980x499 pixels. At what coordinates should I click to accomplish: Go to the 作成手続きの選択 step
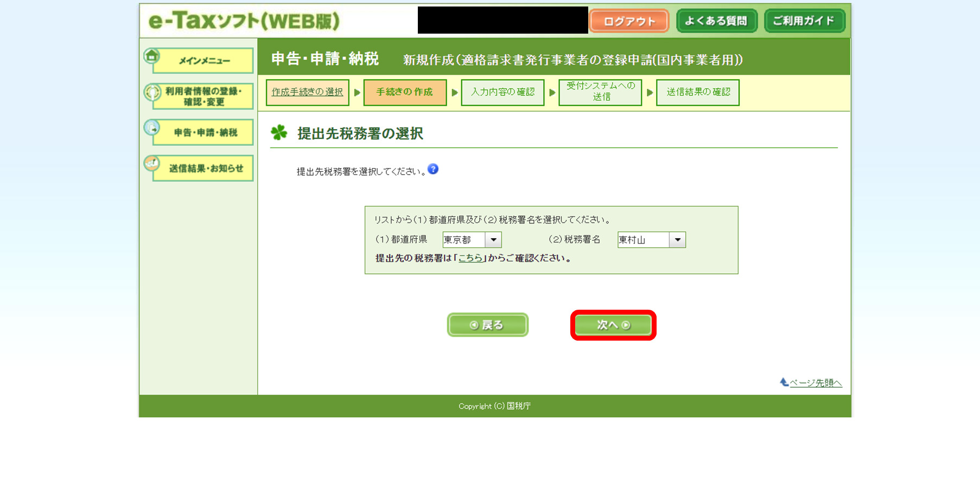(x=307, y=92)
